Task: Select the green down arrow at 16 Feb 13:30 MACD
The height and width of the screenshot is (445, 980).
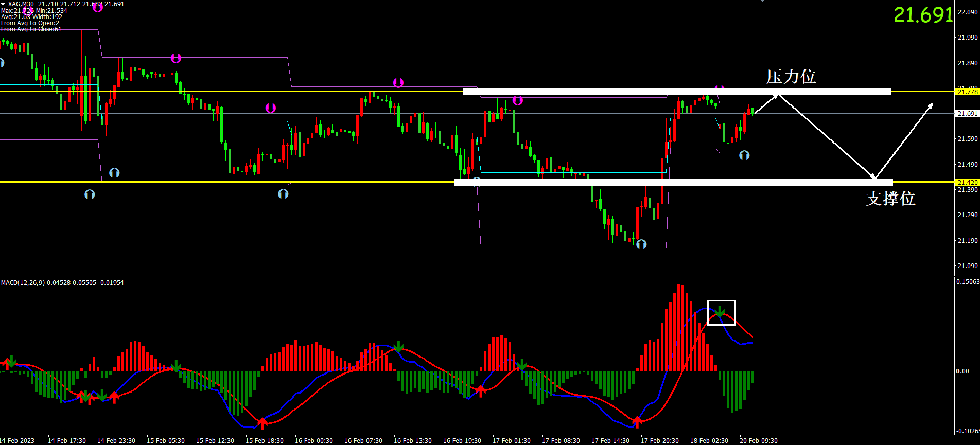Action: (398, 346)
